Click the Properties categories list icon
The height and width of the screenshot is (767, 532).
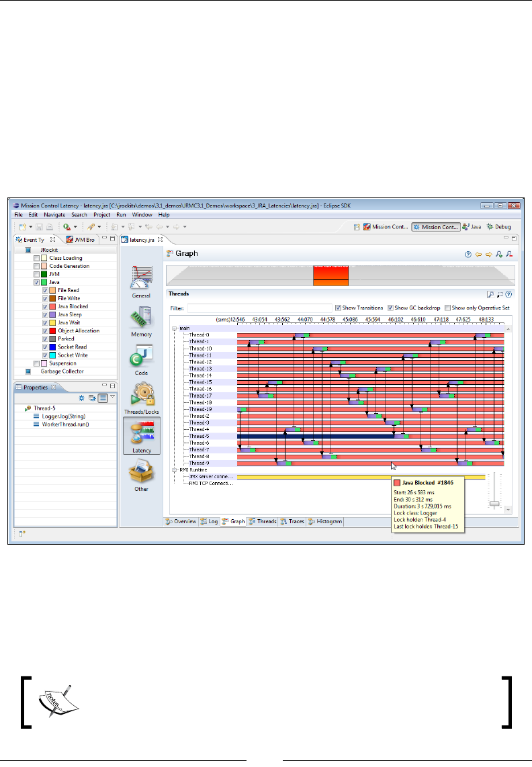coord(103,398)
